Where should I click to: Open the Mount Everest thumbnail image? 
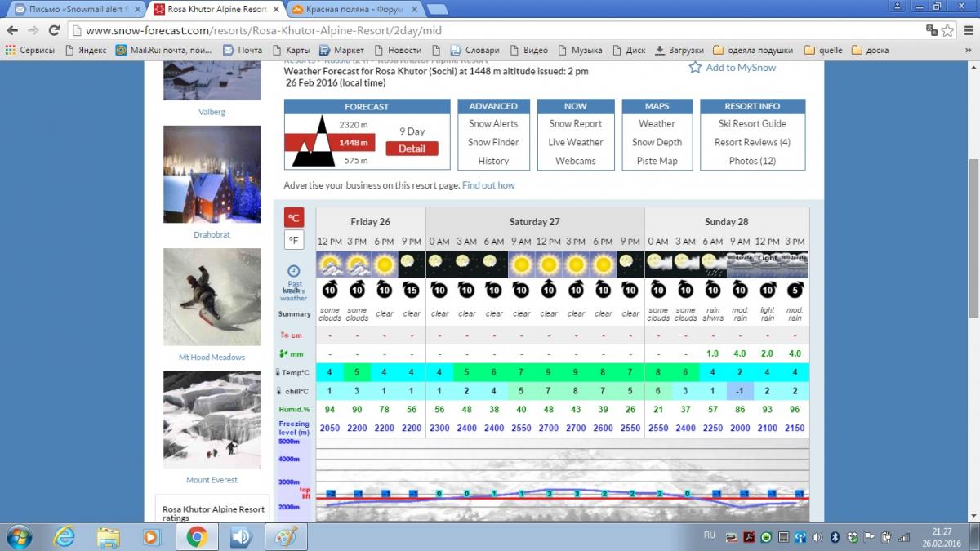[212, 420]
